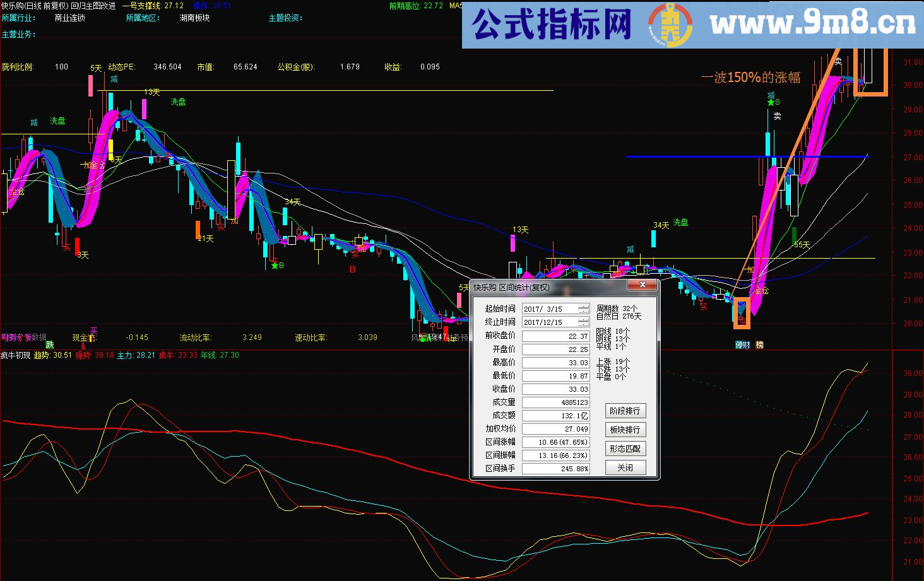Click the 年线: 27.30 indicator readout
The image size is (924, 581).
point(220,355)
